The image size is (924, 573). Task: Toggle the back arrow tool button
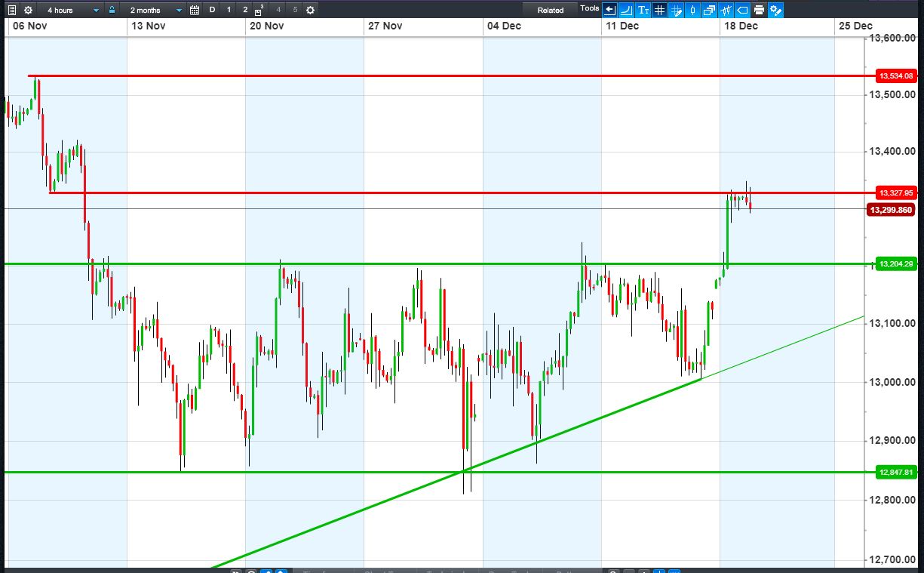[609, 10]
